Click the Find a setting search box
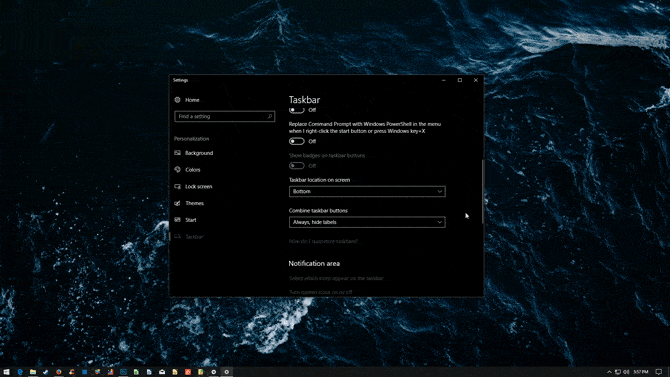This screenshot has height=377, width=670. pyautogui.click(x=224, y=116)
